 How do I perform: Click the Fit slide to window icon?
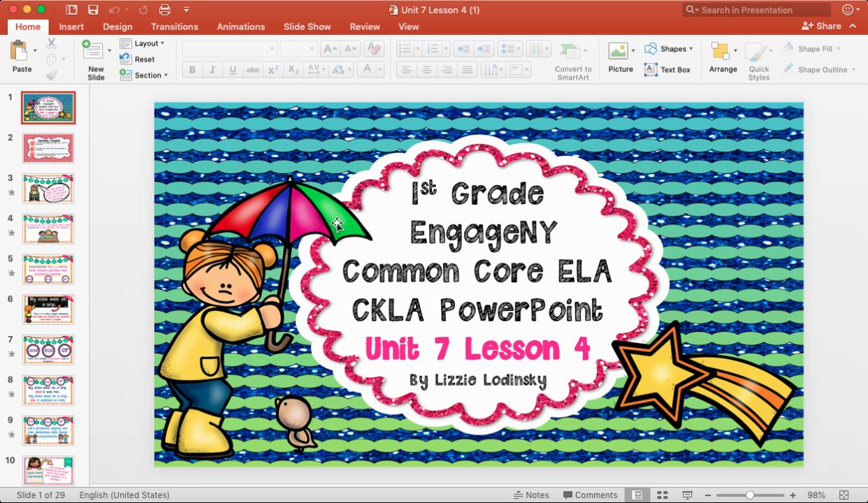[x=844, y=495]
